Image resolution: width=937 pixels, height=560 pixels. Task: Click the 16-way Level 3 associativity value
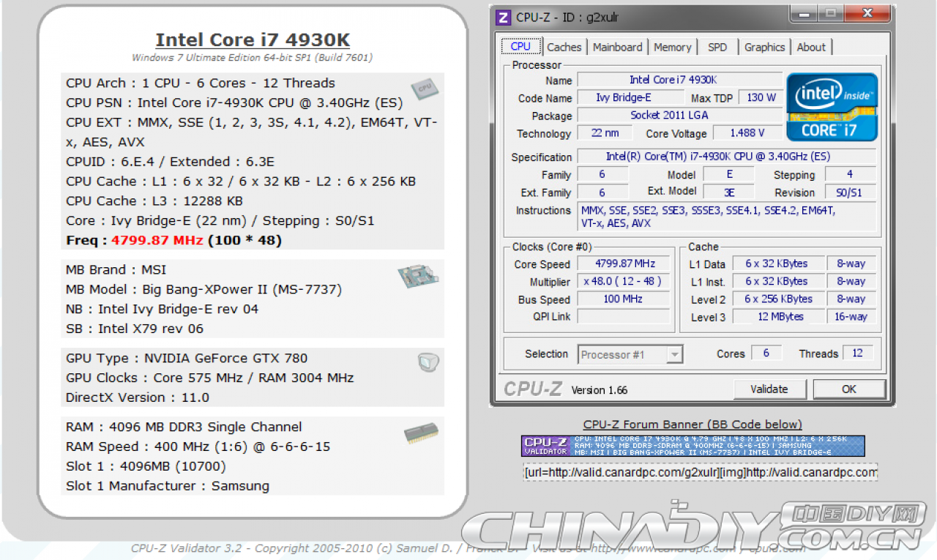click(x=851, y=316)
